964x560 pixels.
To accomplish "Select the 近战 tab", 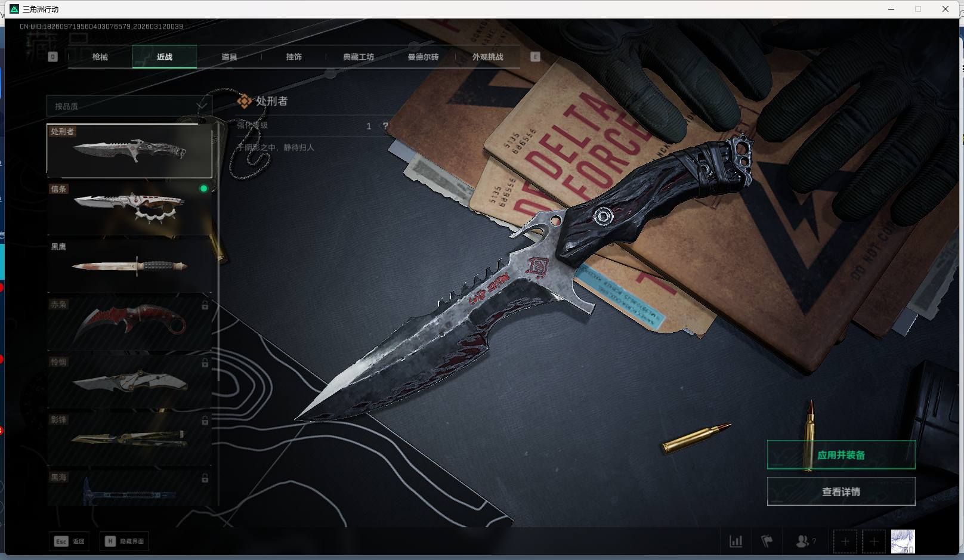I will [x=165, y=57].
